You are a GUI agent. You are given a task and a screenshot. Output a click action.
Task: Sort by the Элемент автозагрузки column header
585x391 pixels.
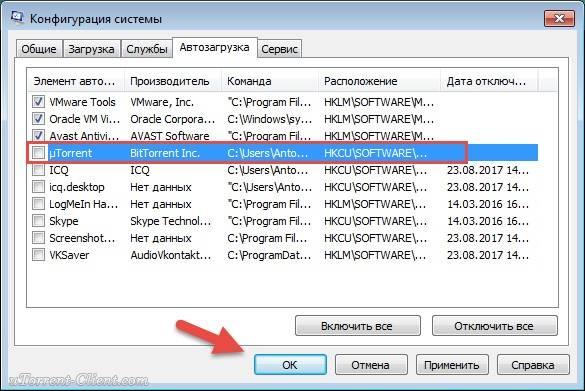tap(76, 81)
